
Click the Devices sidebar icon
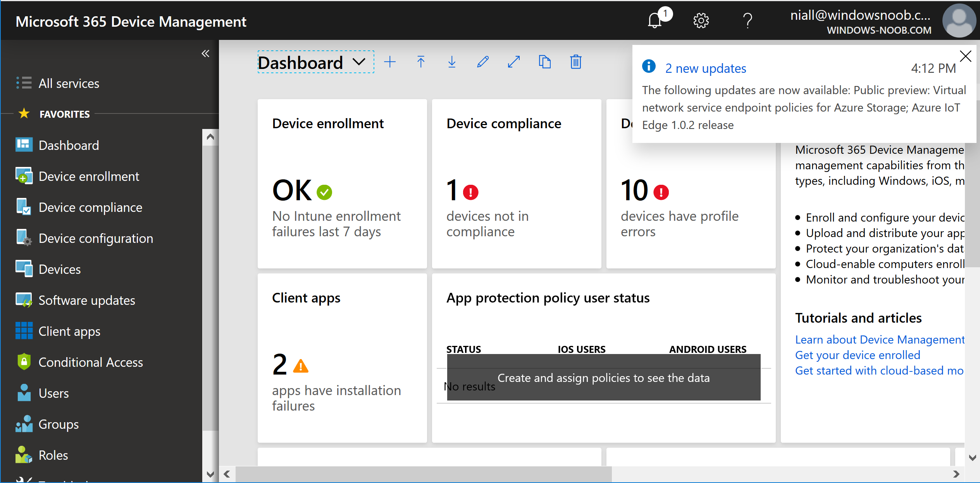pyautogui.click(x=24, y=269)
